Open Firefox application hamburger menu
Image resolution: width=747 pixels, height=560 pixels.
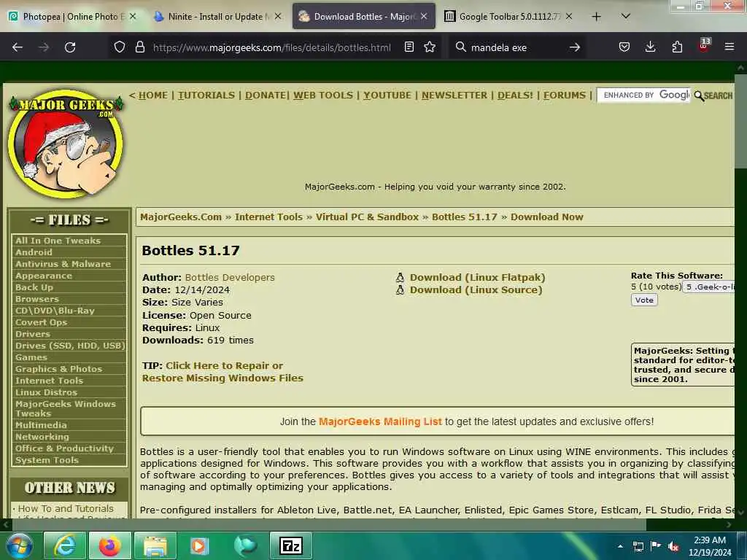point(729,47)
